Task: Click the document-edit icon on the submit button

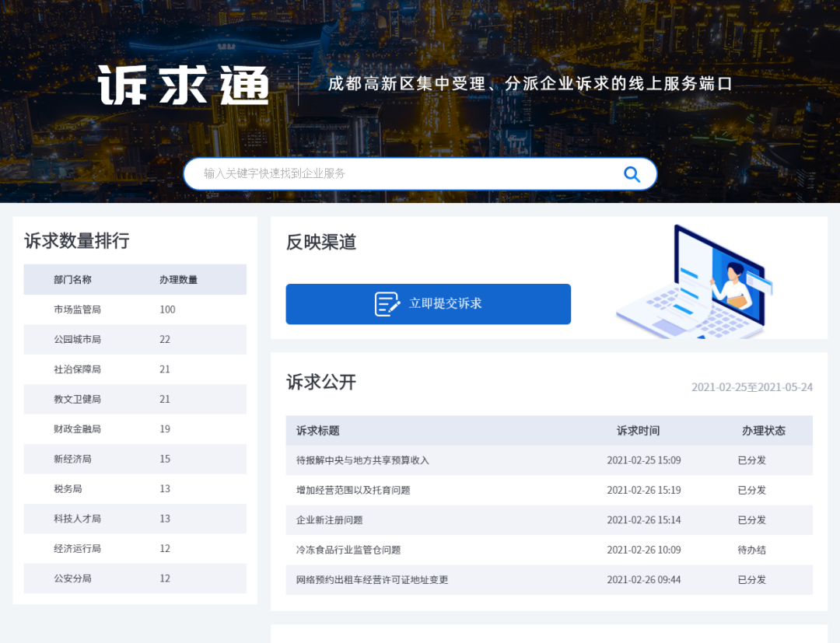Action: [x=387, y=304]
